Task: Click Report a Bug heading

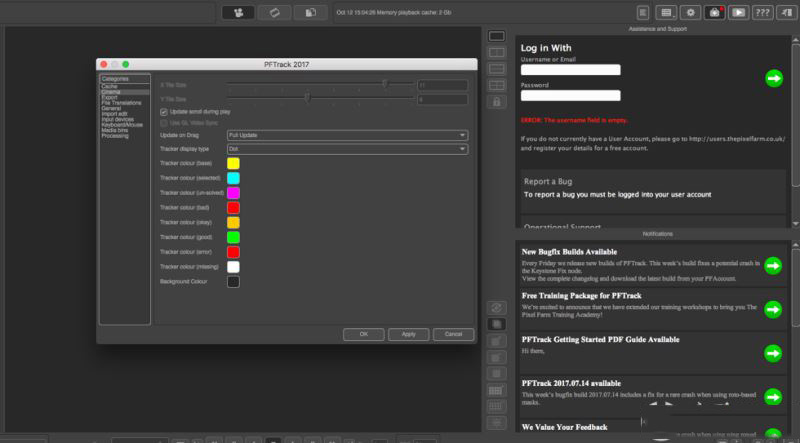Action: [x=548, y=182]
